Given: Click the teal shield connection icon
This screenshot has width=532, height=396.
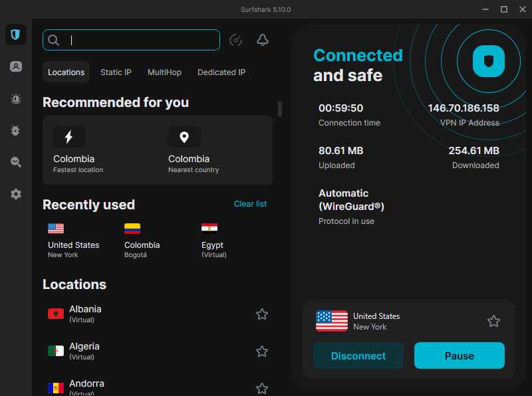Looking at the screenshot, I should point(489,61).
